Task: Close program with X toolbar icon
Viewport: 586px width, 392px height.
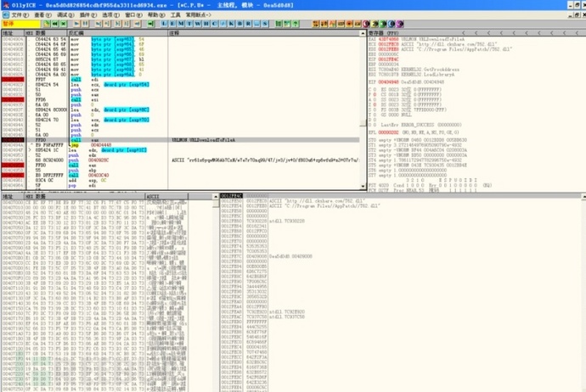Action: click(64, 24)
